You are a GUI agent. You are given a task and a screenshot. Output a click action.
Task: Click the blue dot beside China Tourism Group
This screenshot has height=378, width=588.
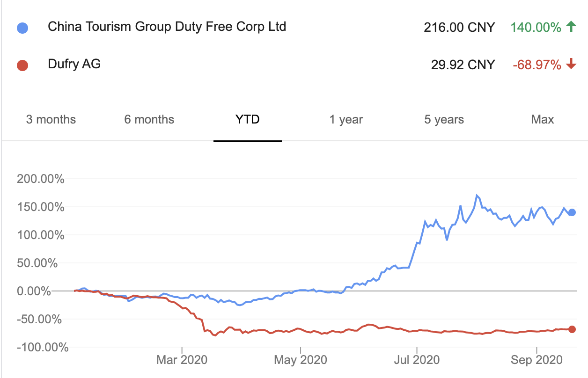point(22,28)
